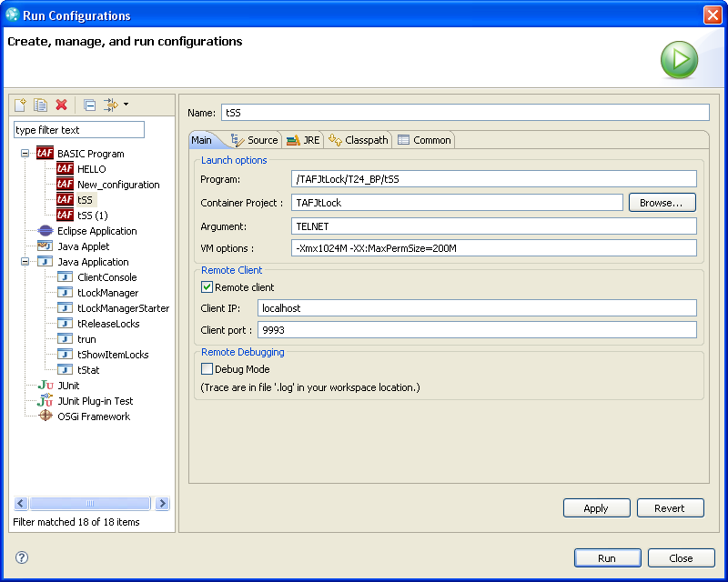Switch to the Classpath tab
This screenshot has width=728, height=582.
coord(359,140)
